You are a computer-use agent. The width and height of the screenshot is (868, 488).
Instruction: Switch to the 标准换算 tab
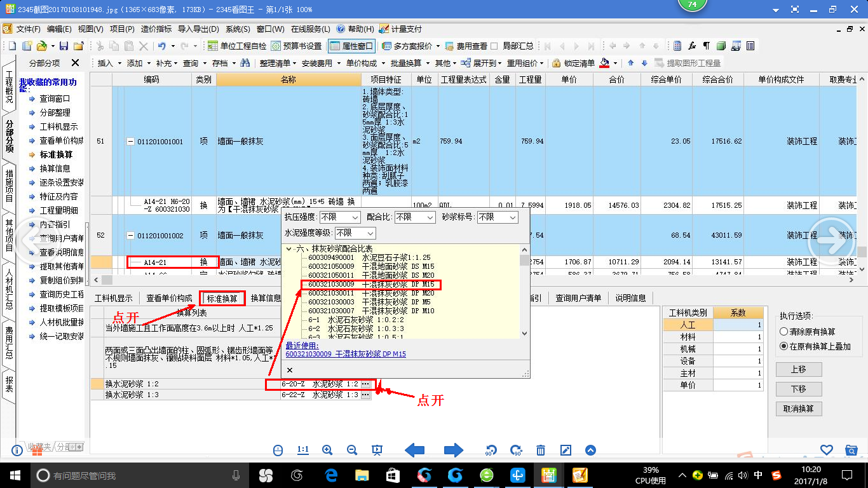[222, 298]
